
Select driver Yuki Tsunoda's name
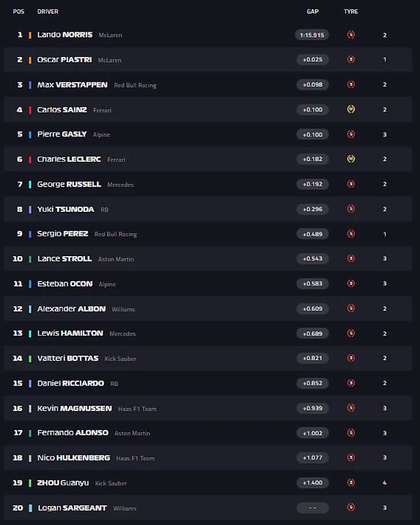[x=66, y=210]
